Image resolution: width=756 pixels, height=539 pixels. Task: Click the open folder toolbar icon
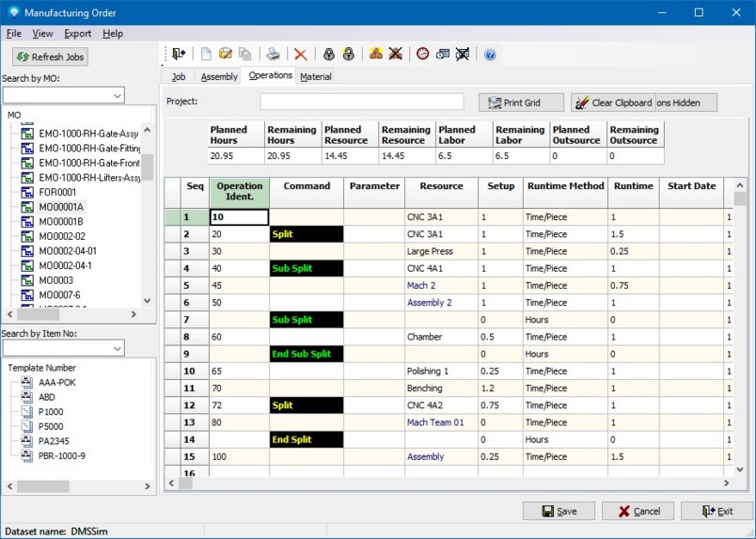[x=226, y=55]
